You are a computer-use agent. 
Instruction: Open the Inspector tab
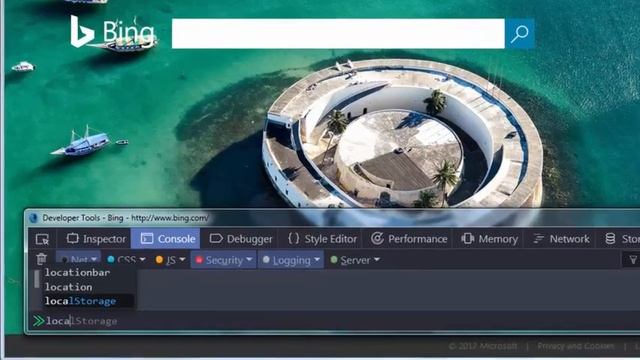(96, 239)
